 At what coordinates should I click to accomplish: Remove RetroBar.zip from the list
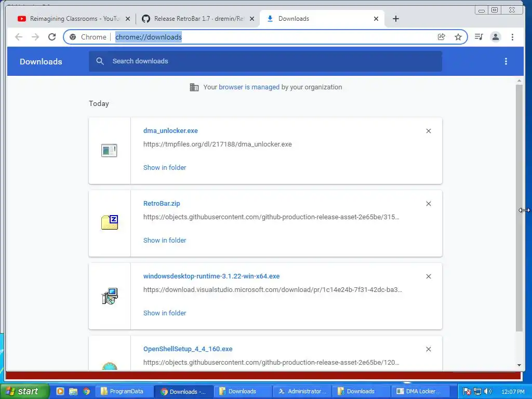[x=429, y=204]
